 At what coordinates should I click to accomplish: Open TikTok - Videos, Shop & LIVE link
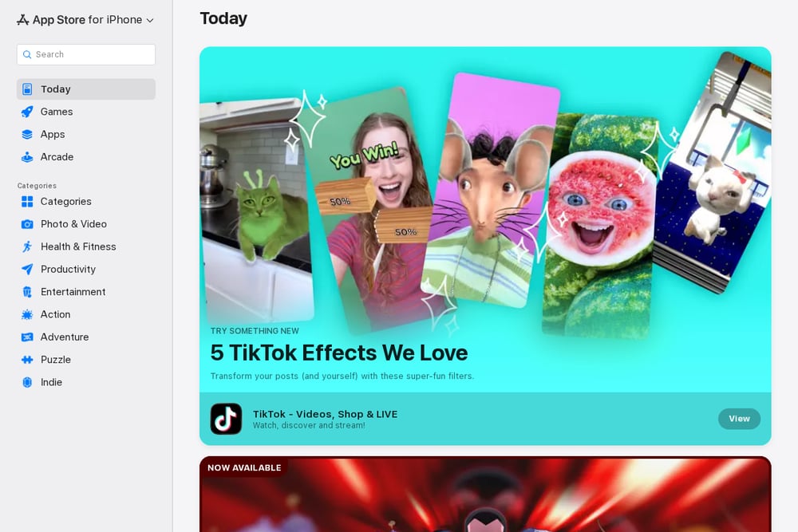coord(325,414)
